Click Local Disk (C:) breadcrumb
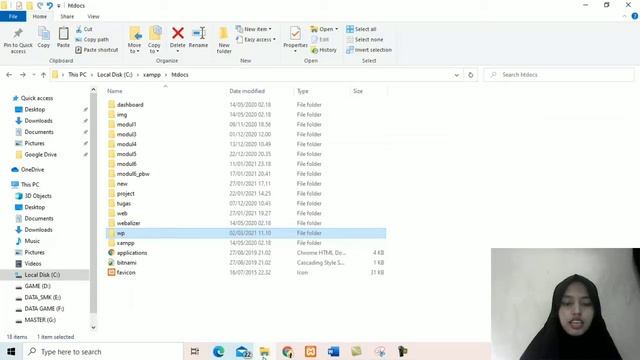 coord(115,75)
